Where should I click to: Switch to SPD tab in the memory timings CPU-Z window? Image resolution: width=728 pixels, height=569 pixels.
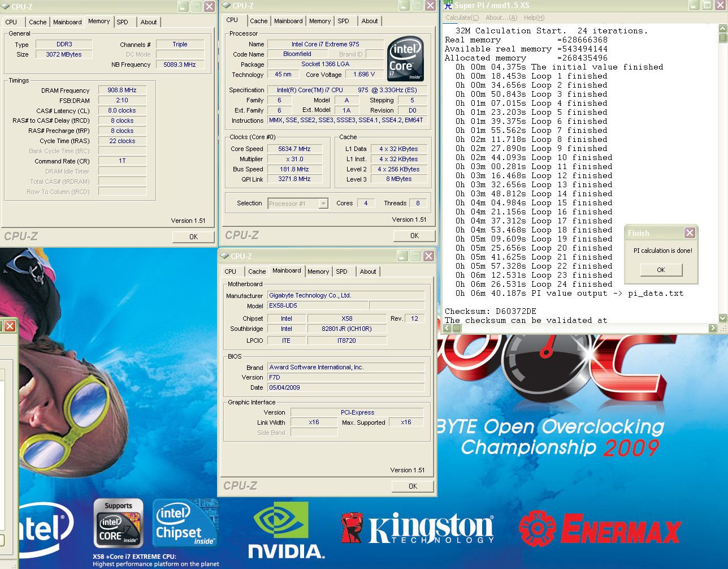[x=123, y=22]
